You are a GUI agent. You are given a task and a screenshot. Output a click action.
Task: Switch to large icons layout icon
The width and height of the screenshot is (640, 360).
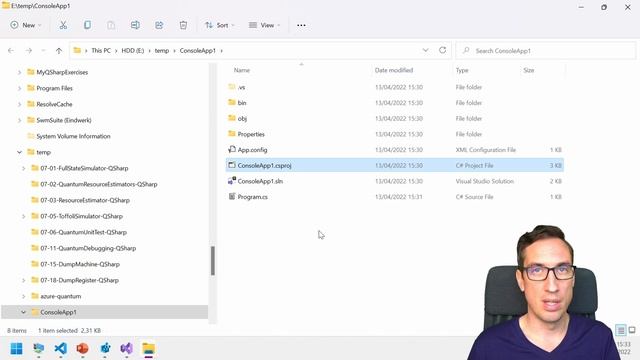point(632,330)
